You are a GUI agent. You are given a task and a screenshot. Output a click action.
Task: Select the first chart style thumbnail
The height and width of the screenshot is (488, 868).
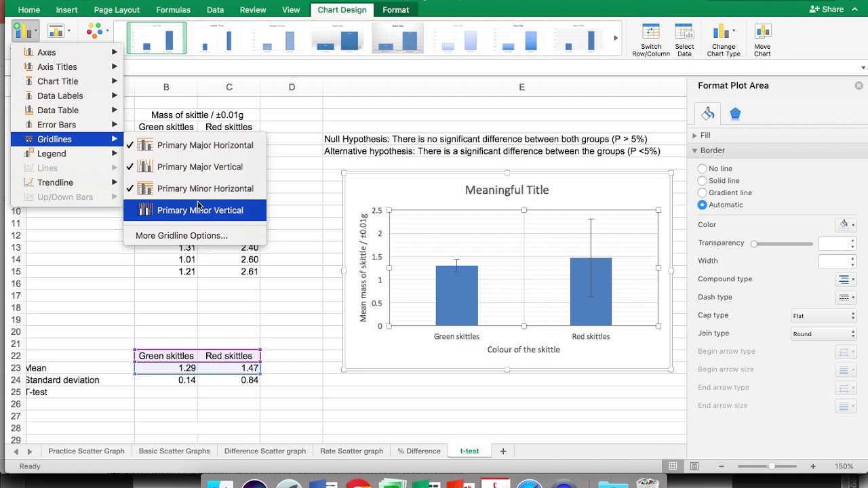(157, 38)
